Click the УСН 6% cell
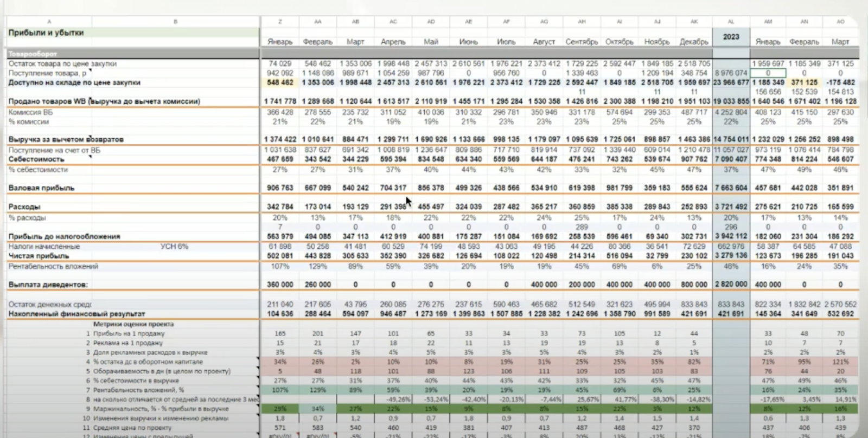 pos(174,247)
